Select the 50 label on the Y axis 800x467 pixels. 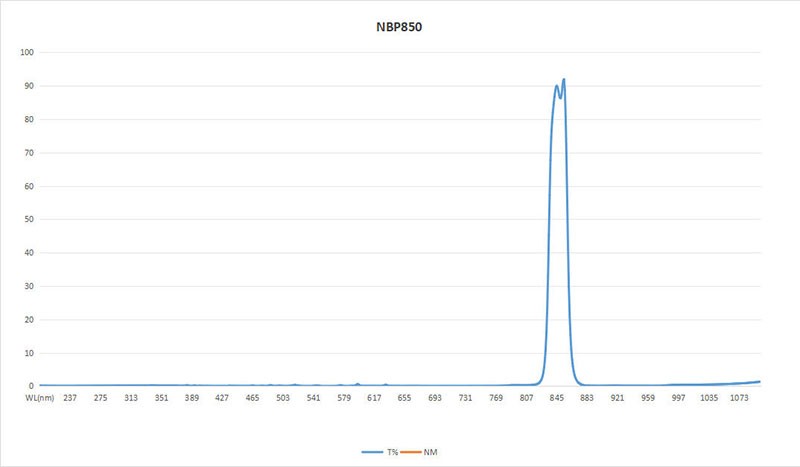click(30, 220)
